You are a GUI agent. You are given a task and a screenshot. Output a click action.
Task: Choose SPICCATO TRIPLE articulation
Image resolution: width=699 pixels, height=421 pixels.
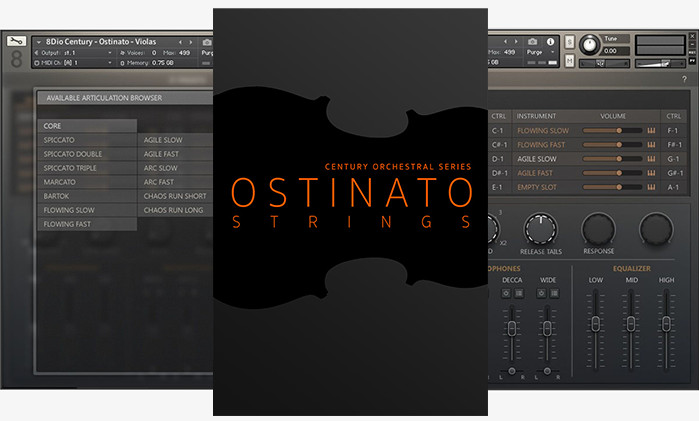pos(87,168)
